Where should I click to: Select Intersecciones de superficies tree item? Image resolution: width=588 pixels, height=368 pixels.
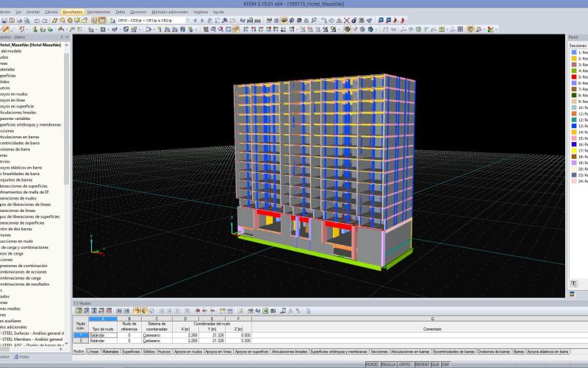point(24,186)
